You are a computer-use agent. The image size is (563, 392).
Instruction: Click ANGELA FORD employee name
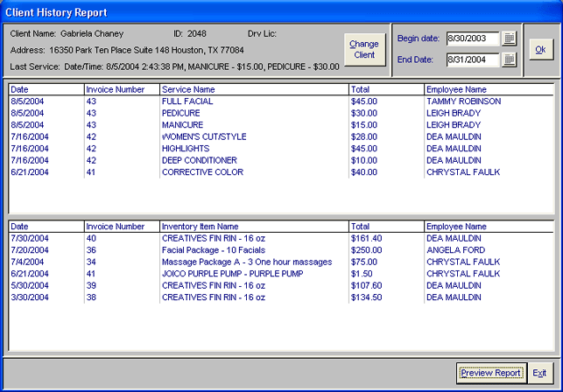click(455, 250)
